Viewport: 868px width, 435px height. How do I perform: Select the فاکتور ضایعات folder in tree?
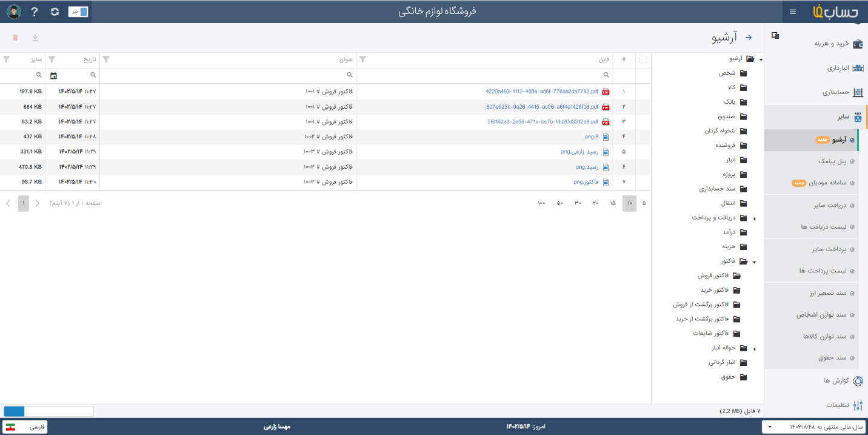pyautogui.click(x=710, y=334)
